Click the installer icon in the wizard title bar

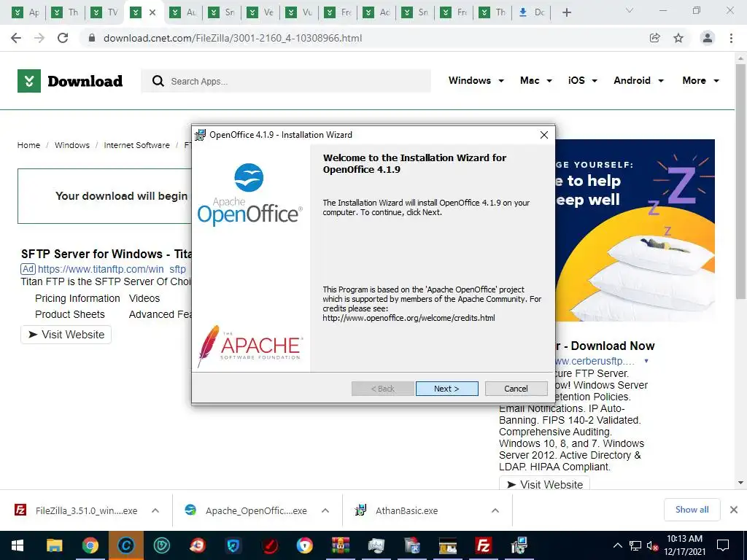(200, 135)
